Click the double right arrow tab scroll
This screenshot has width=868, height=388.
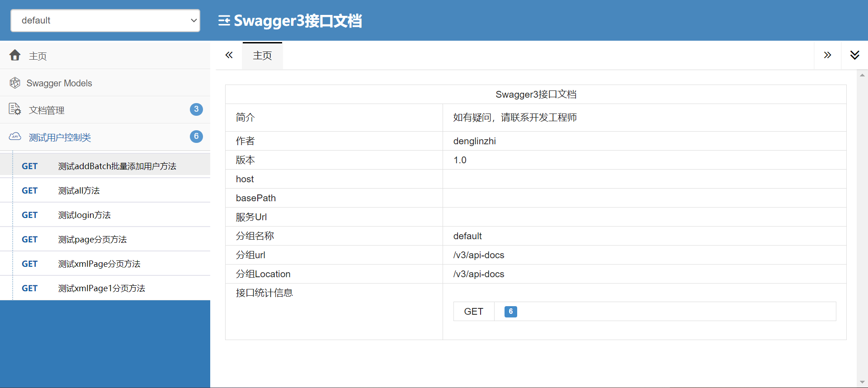pos(827,55)
